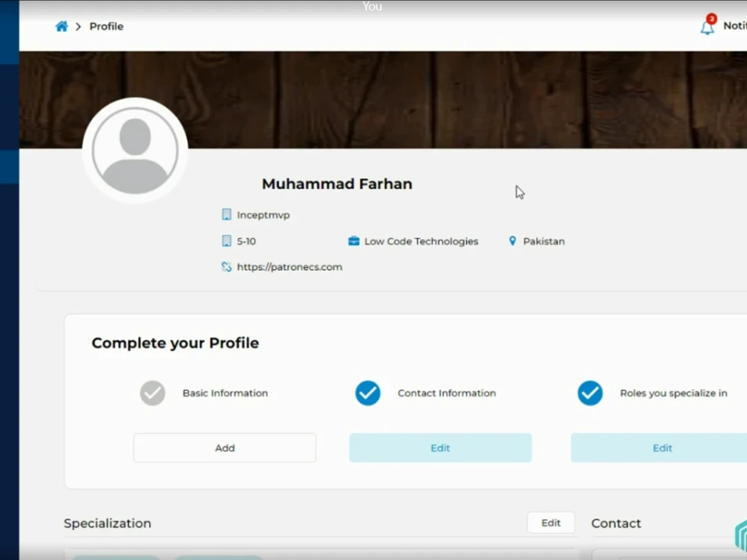
Task: Click the Inceptmvp company text
Action: 263,215
